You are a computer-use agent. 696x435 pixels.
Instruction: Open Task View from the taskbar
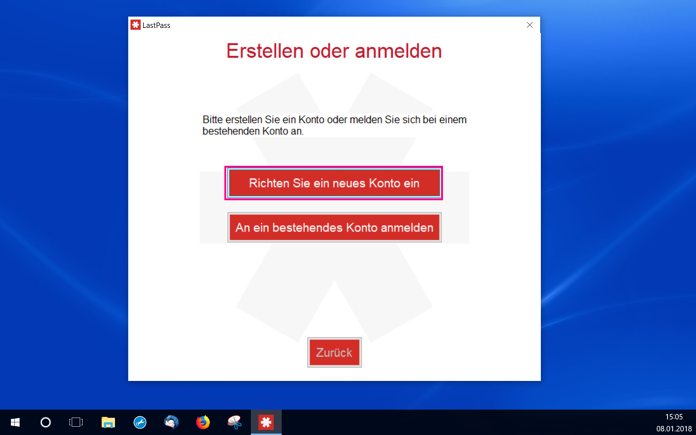pos(76,422)
